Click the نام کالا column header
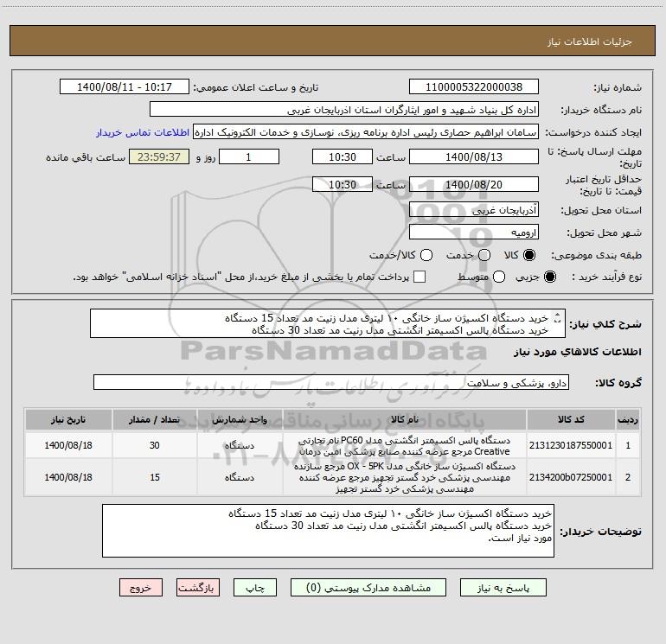Screen dimensions: 666x644 (405, 420)
